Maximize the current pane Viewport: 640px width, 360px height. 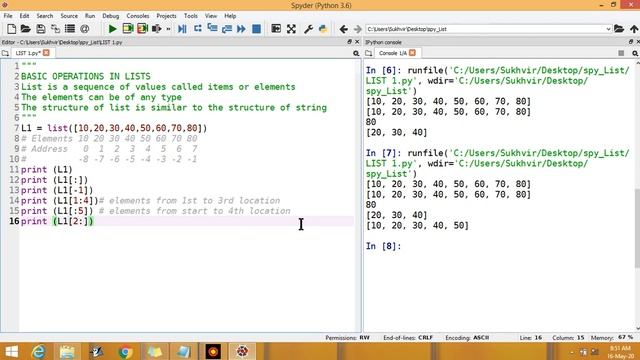[276, 29]
